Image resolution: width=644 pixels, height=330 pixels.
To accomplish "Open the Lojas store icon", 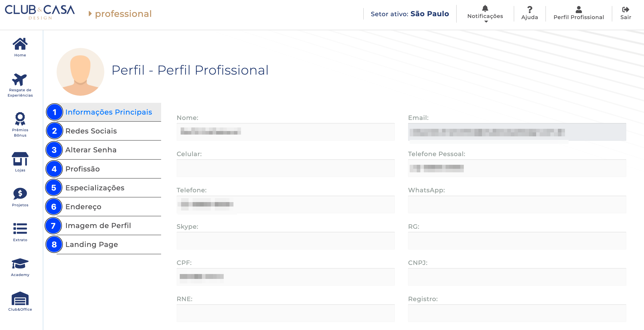I will tap(20, 159).
